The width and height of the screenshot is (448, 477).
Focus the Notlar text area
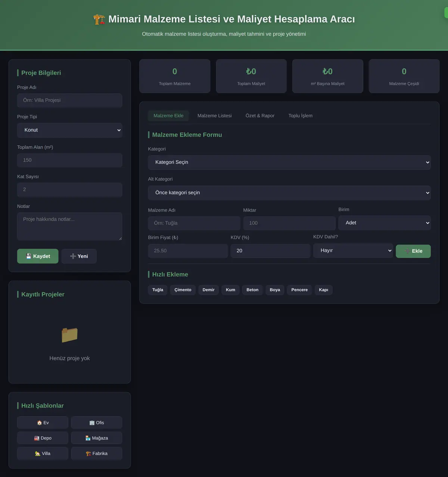click(69, 227)
